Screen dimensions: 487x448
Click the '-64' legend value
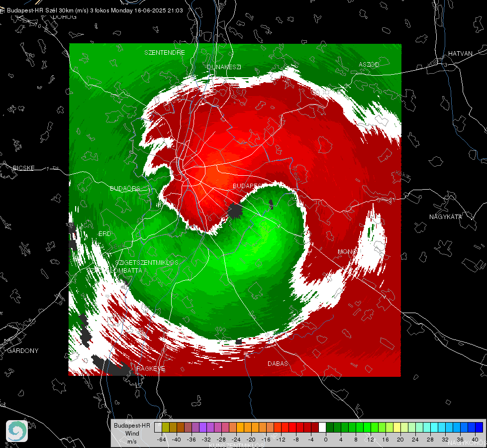(x=161, y=440)
